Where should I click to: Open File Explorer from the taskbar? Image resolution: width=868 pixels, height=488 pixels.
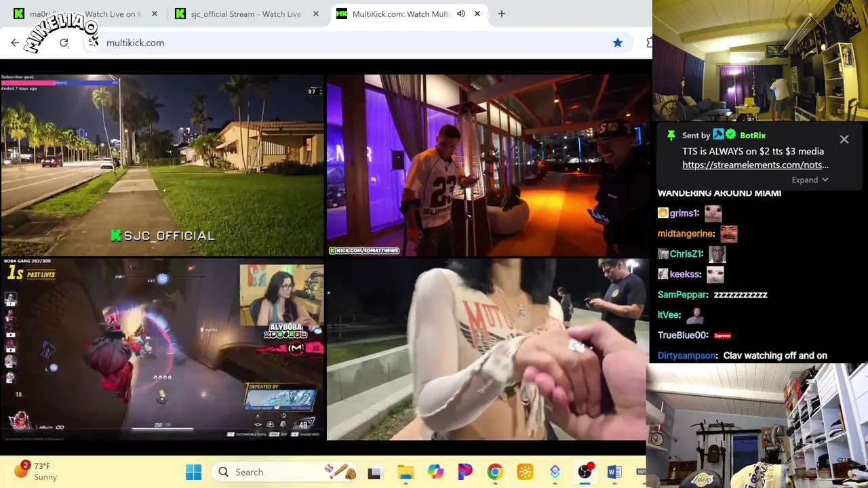tap(406, 472)
